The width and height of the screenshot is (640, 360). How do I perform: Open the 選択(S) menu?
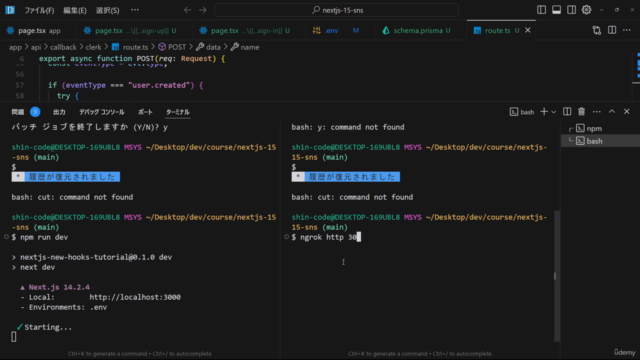click(107, 10)
